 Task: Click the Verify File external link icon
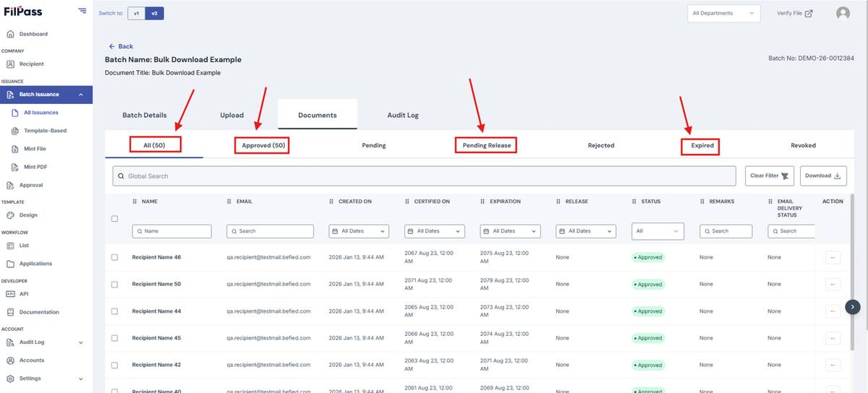pos(809,13)
